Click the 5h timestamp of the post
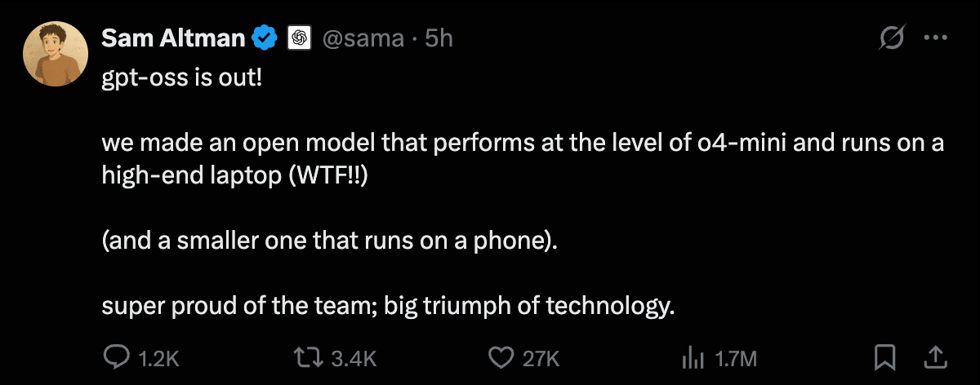 [439, 38]
